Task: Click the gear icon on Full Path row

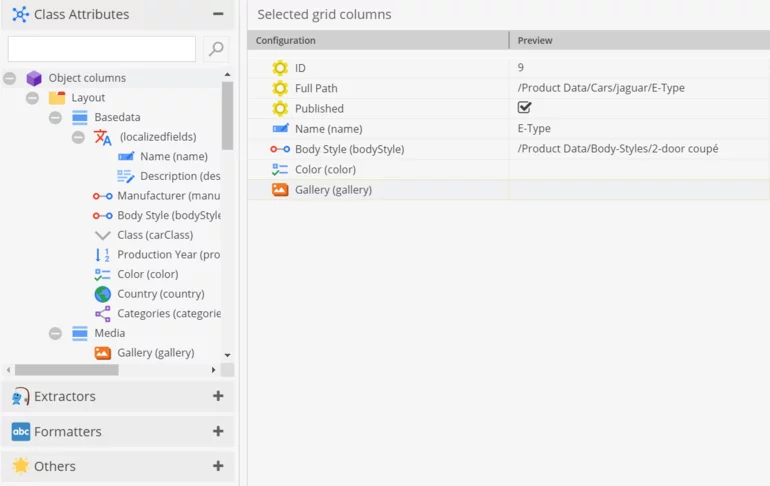Action: 280,88
